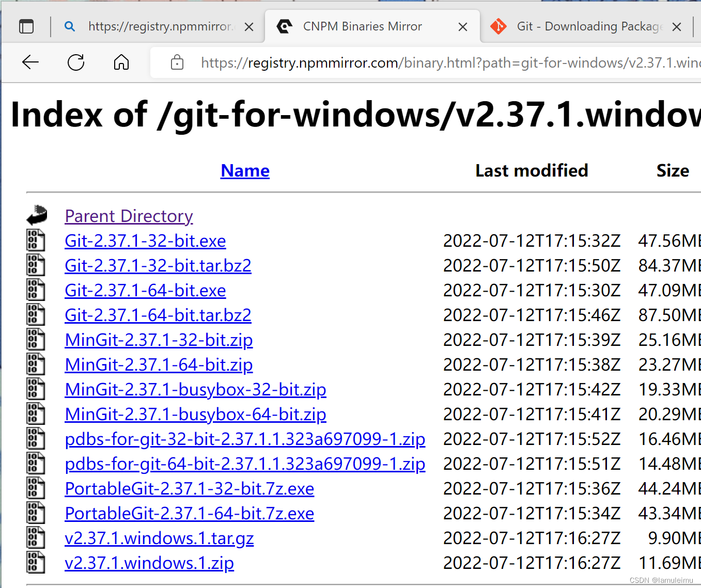This screenshot has width=701, height=588.
Task: Click the browser Back arrow
Action: (x=30, y=62)
